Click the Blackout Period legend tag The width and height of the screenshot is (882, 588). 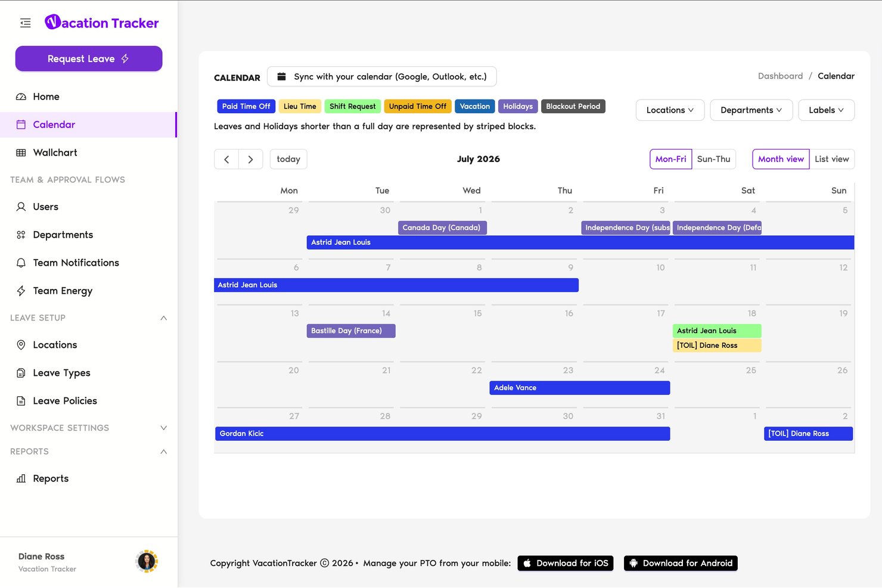pyautogui.click(x=573, y=106)
